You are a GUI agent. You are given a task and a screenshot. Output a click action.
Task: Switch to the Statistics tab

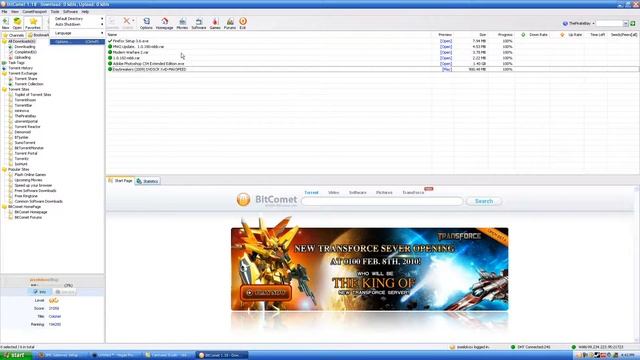point(147,181)
